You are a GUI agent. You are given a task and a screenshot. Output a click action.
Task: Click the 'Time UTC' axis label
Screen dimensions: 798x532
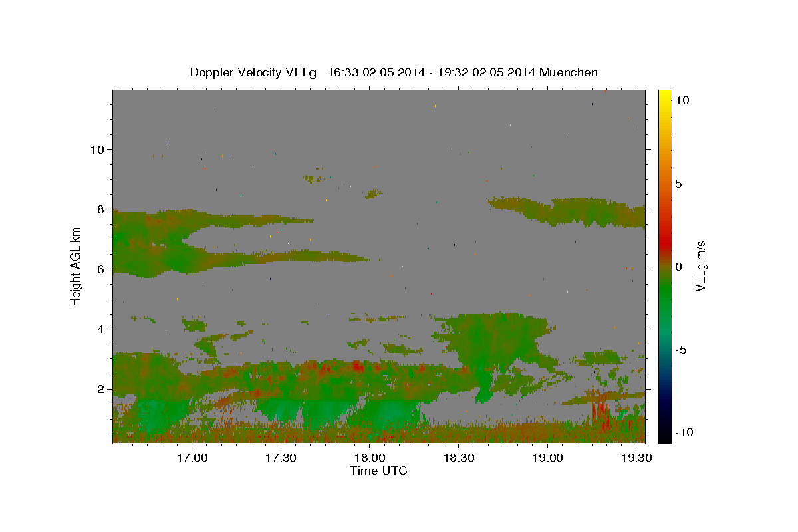(x=378, y=471)
